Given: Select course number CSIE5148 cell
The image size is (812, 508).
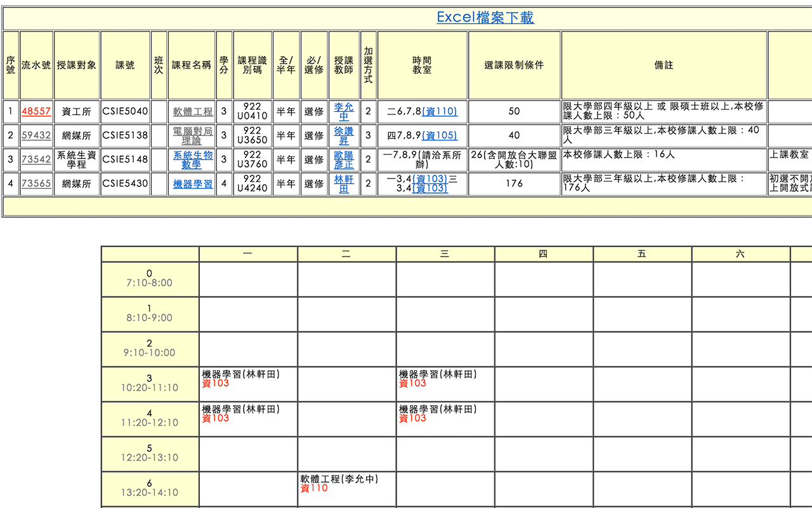Looking at the screenshot, I should coord(125,159).
